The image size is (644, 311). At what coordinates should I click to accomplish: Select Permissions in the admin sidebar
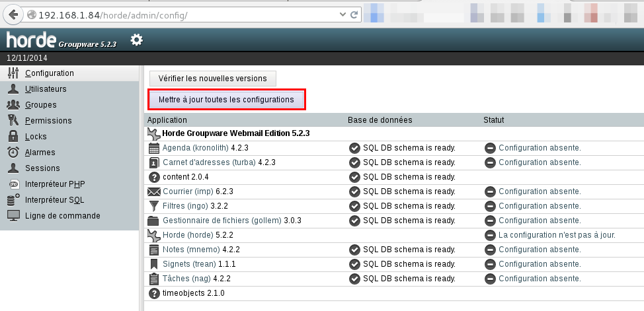click(48, 121)
